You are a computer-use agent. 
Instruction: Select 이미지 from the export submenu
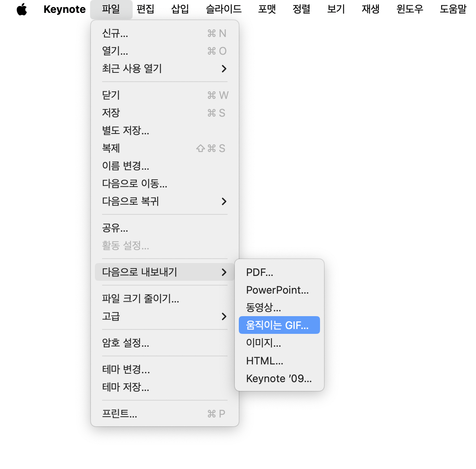[263, 343]
